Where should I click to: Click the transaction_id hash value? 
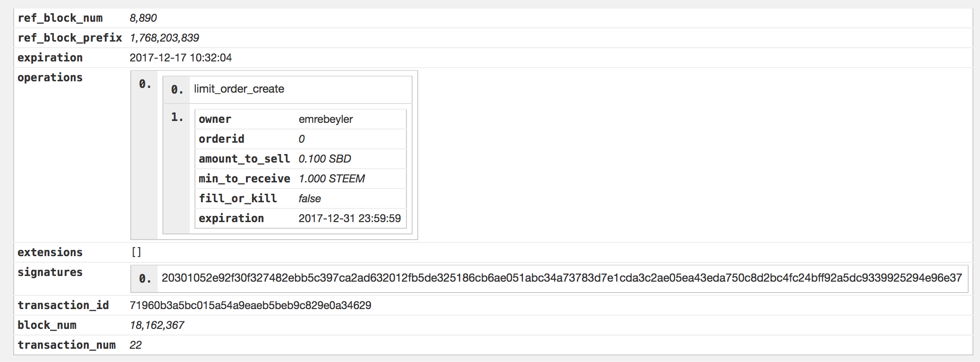(250, 305)
